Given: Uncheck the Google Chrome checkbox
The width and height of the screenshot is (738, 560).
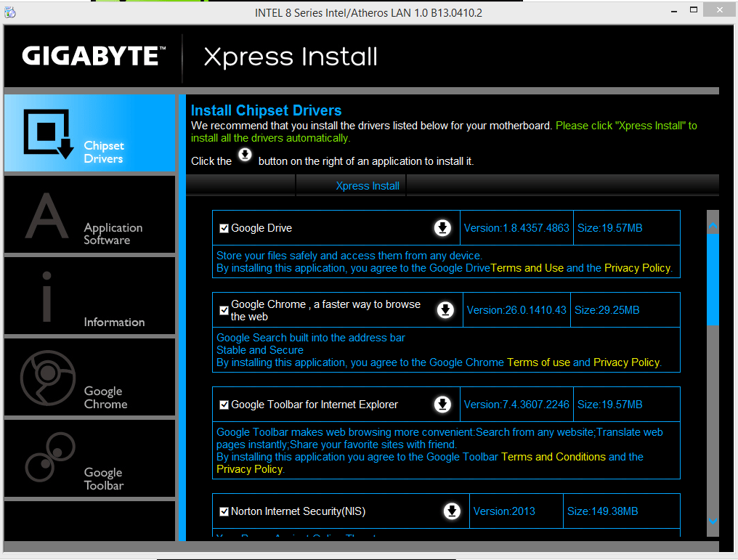Looking at the screenshot, I should 224,311.
